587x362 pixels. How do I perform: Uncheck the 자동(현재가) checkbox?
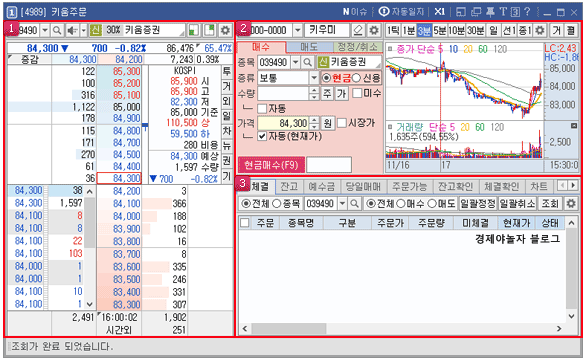(x=262, y=136)
